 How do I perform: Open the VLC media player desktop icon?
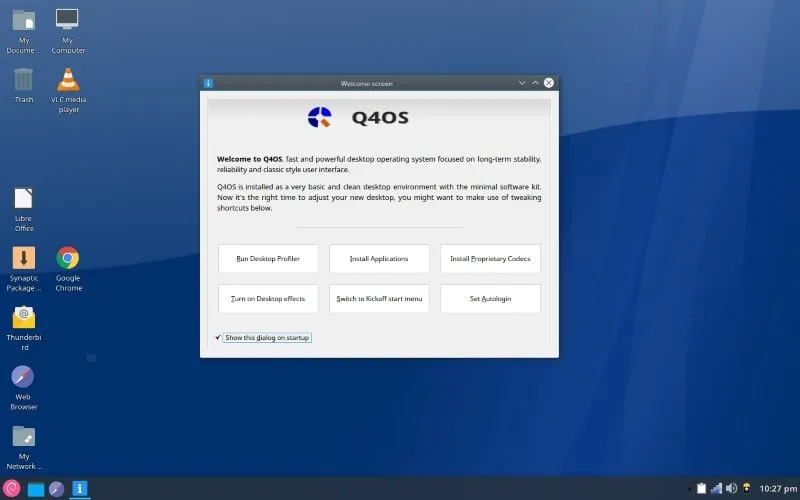(68, 80)
